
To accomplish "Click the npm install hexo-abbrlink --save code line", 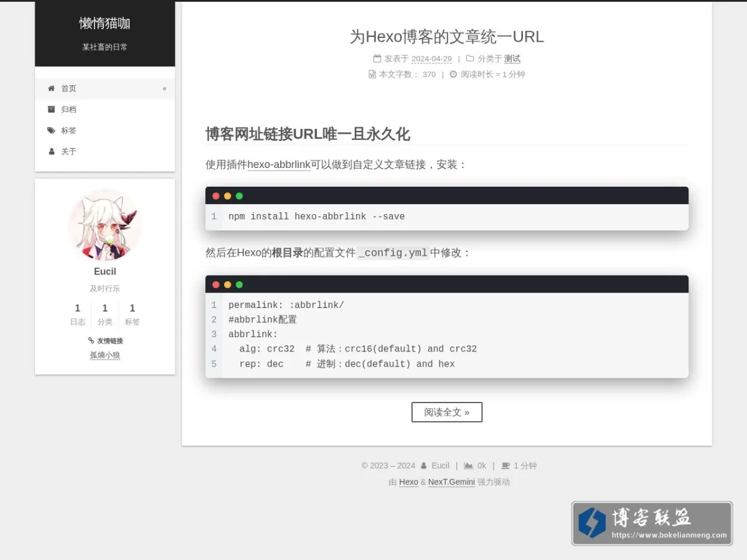I will pos(317,217).
